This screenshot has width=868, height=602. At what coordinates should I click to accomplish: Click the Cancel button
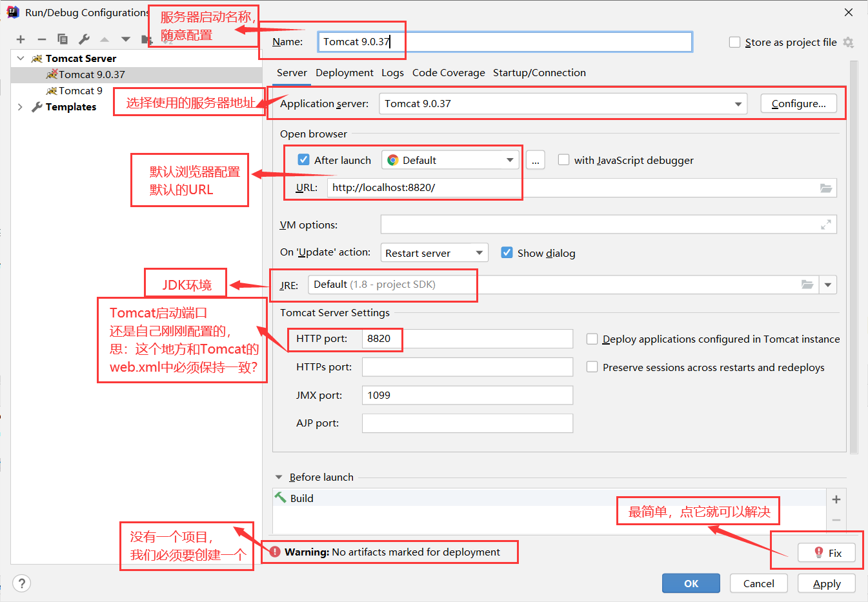pos(759,583)
